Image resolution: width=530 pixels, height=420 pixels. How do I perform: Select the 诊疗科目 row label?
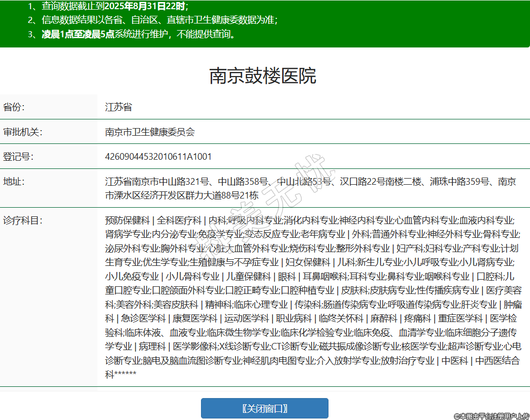(x=23, y=220)
